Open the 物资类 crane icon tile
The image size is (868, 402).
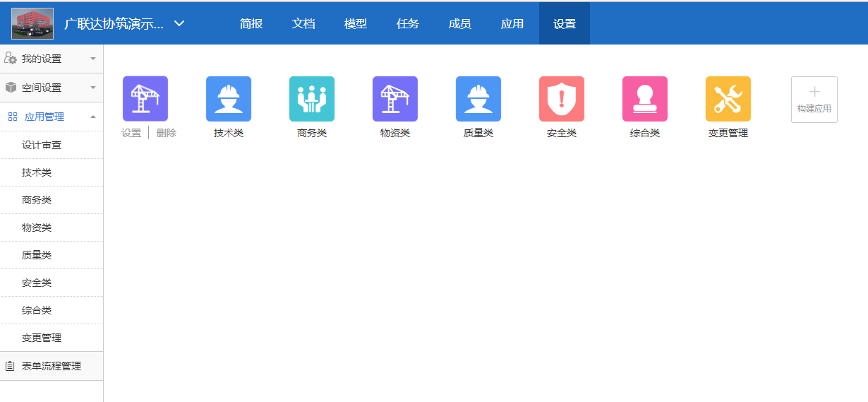[x=394, y=99]
